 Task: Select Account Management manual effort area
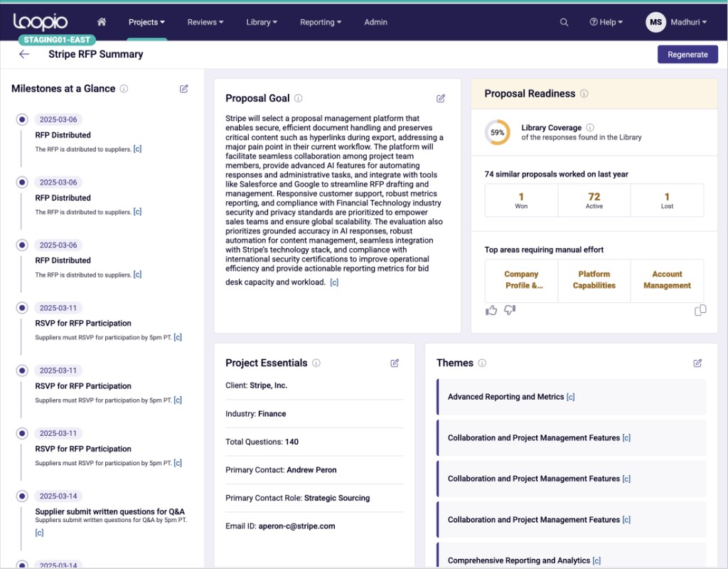pyautogui.click(x=667, y=280)
